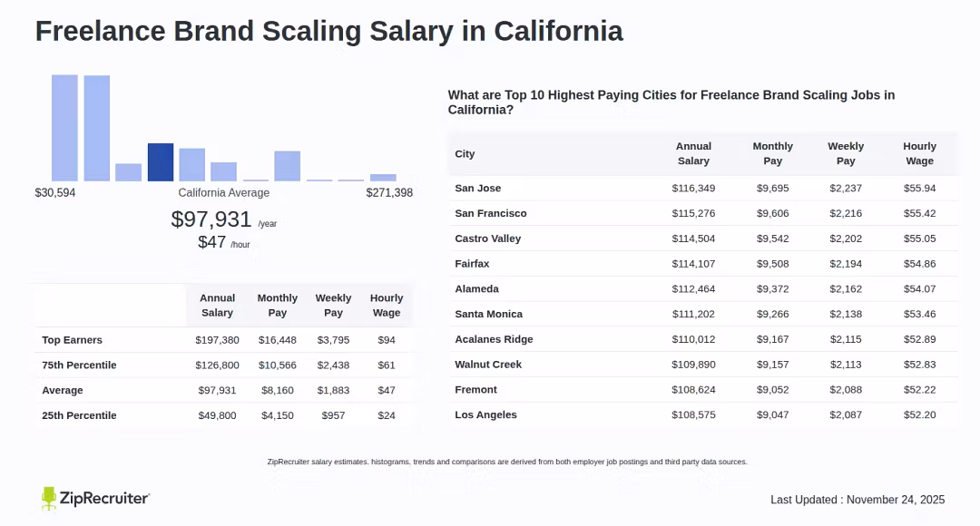Select the 75th Percentile row label
Image resolution: width=980 pixels, height=526 pixels.
pyautogui.click(x=80, y=365)
